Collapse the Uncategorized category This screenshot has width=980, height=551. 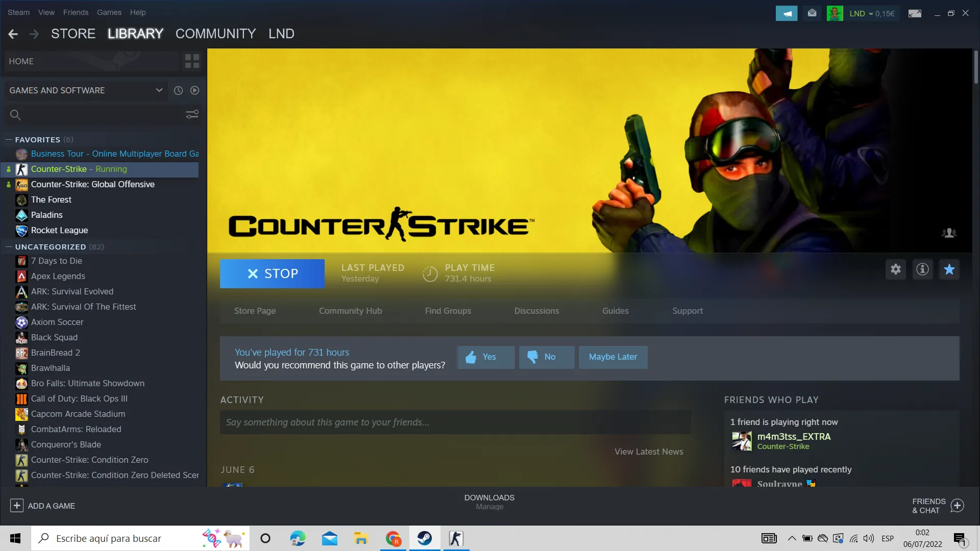[x=9, y=246]
